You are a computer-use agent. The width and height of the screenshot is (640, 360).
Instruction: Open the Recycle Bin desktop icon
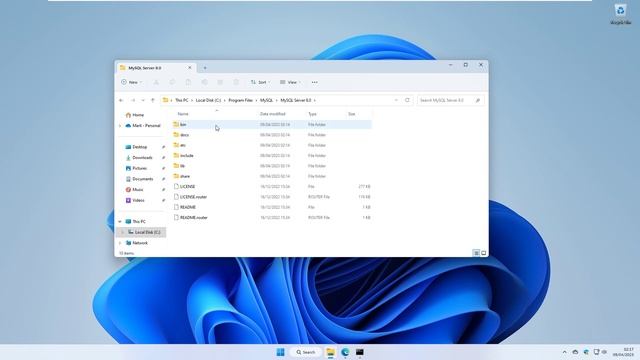tap(620, 14)
